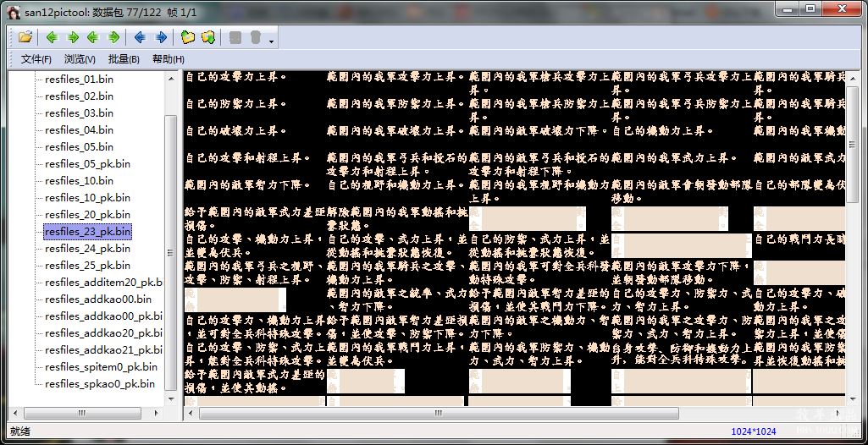Click the folder icon with green up arrow

[188, 37]
